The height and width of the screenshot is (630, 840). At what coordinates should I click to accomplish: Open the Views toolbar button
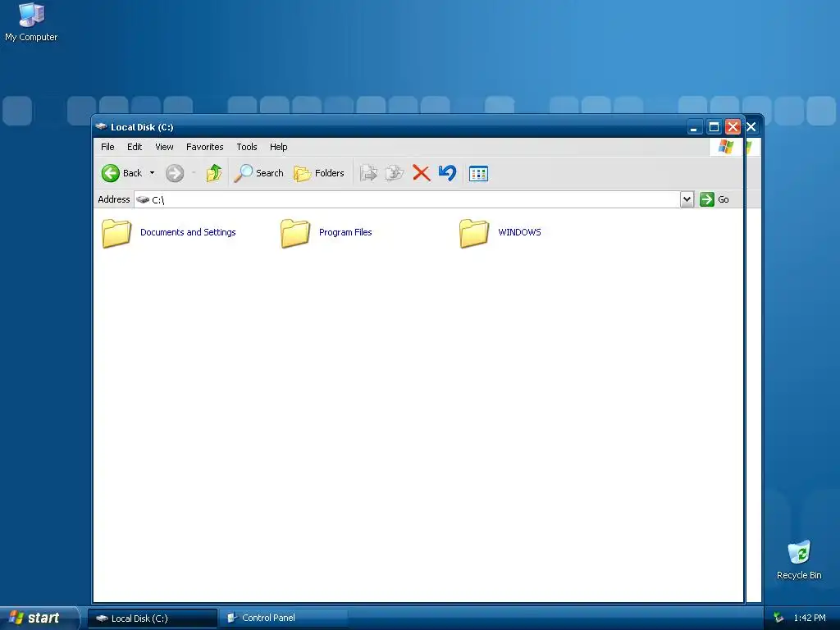click(x=478, y=174)
